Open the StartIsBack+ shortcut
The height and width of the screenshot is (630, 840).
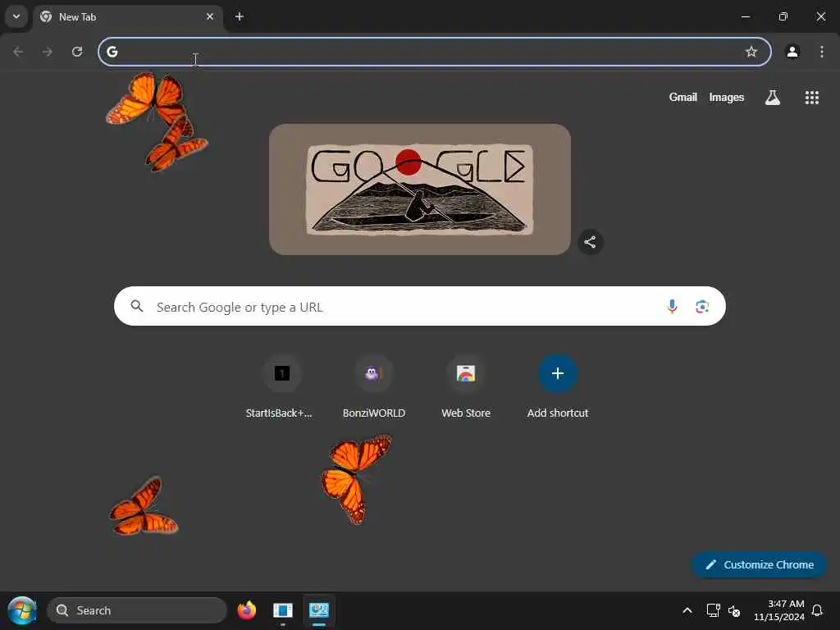[282, 387]
